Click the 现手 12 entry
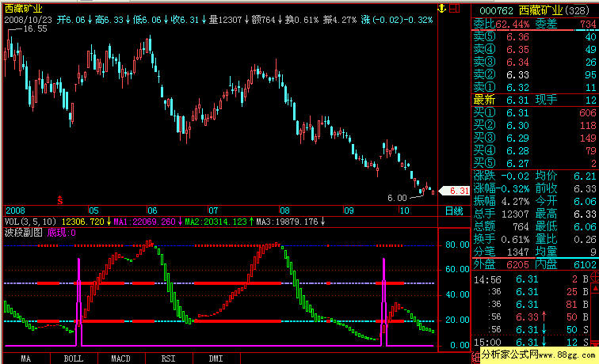Viewport: 599px width, 364px height. tap(566, 100)
